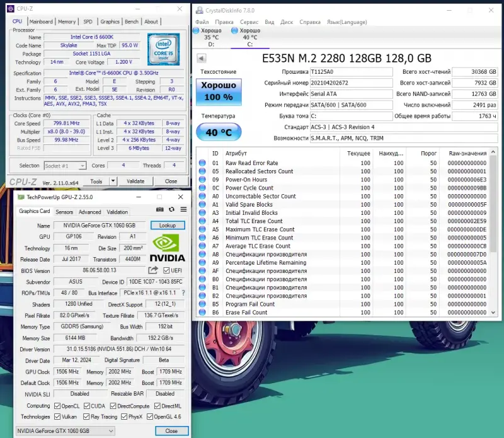
Task: Open the Язык(Language) menu
Action: tap(347, 22)
